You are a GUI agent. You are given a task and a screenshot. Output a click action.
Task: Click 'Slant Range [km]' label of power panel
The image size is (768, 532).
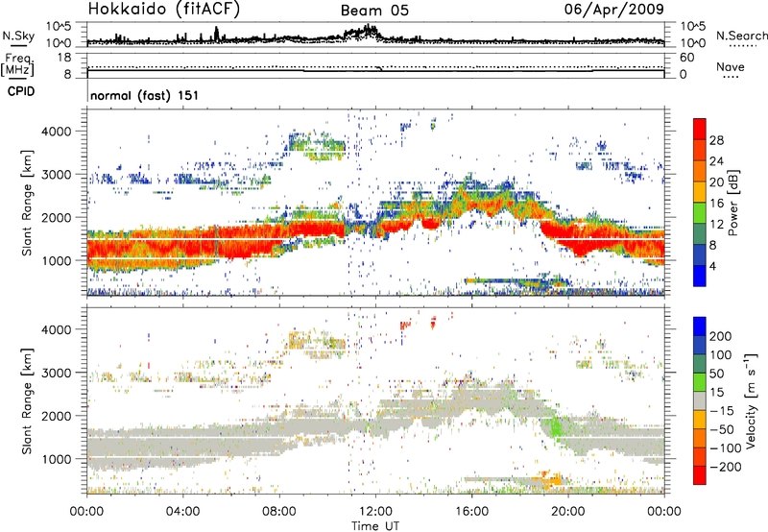(x=27, y=203)
